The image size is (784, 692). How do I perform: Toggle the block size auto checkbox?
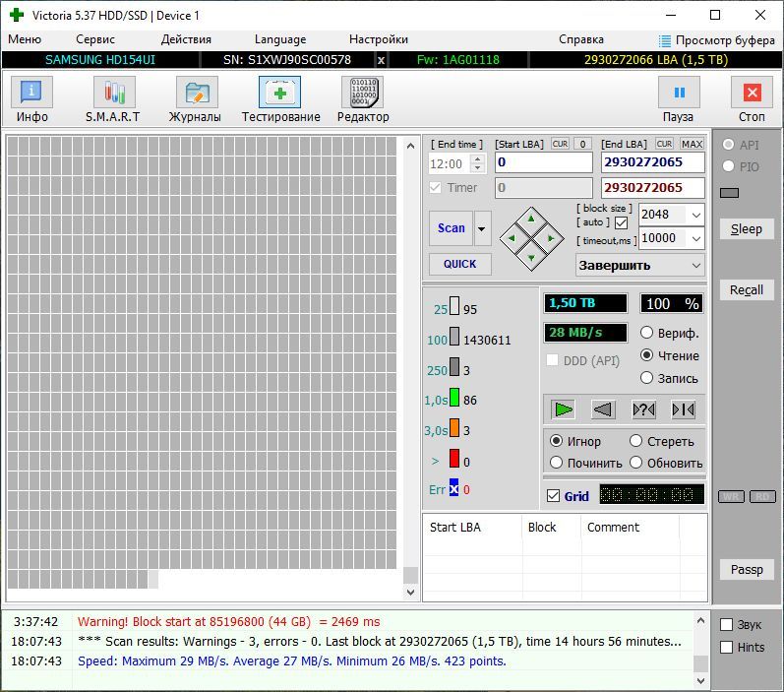(x=621, y=222)
